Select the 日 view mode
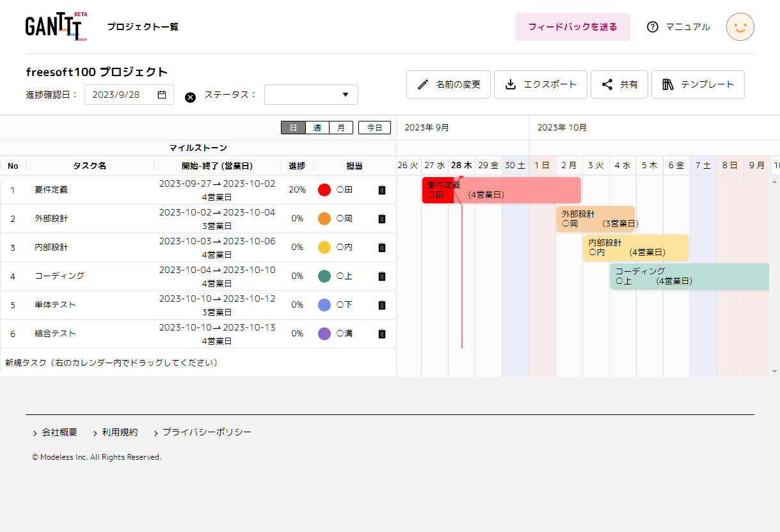 tap(293, 127)
